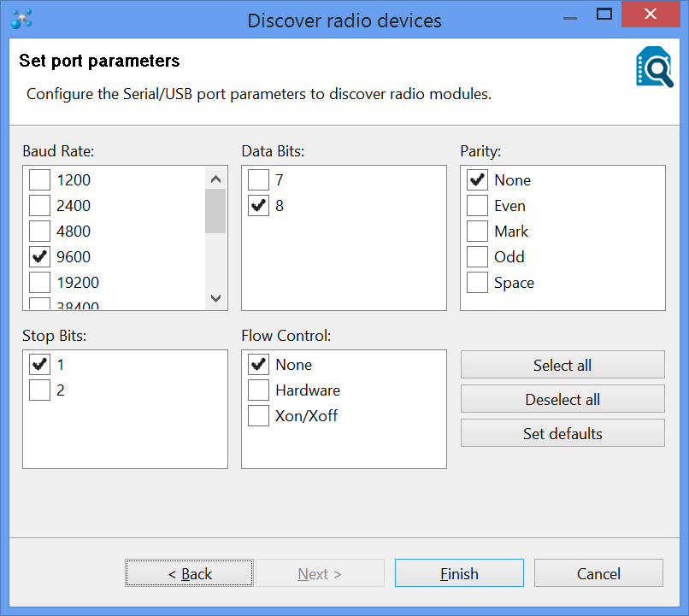Enable Odd parity option
Screen dimensions: 689x616
click(477, 257)
